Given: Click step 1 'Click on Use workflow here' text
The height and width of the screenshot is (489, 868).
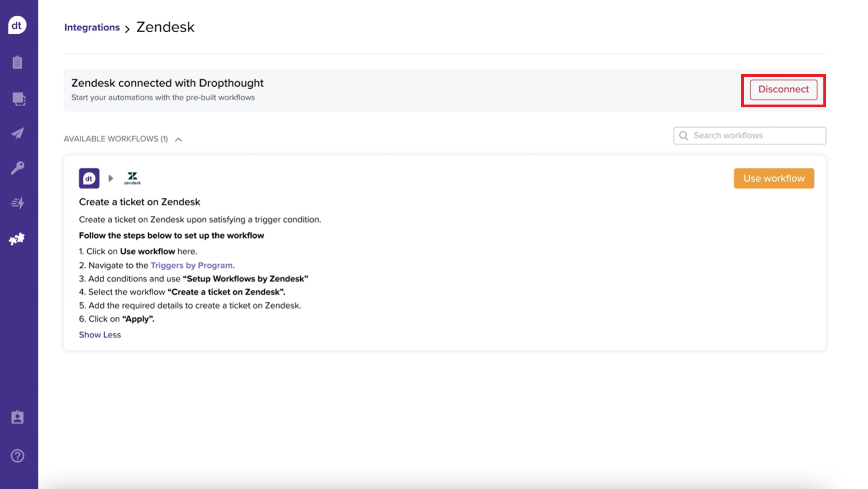Looking at the screenshot, I should pos(138,252).
